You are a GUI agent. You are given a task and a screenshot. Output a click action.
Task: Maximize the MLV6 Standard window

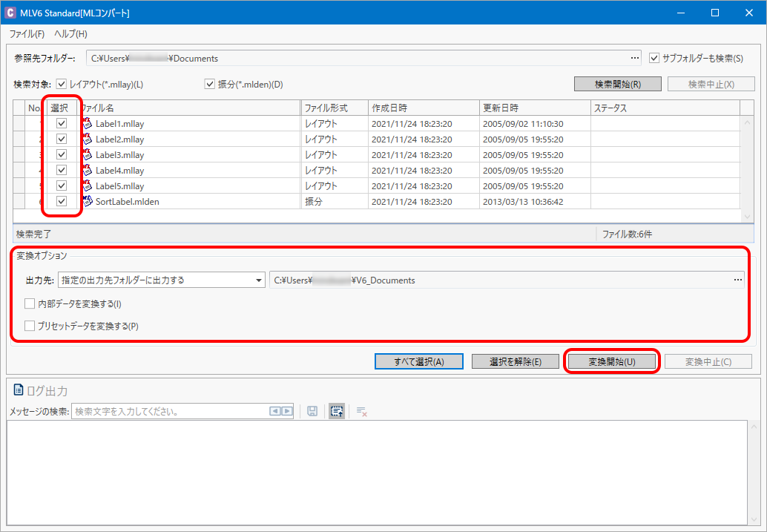(x=714, y=13)
